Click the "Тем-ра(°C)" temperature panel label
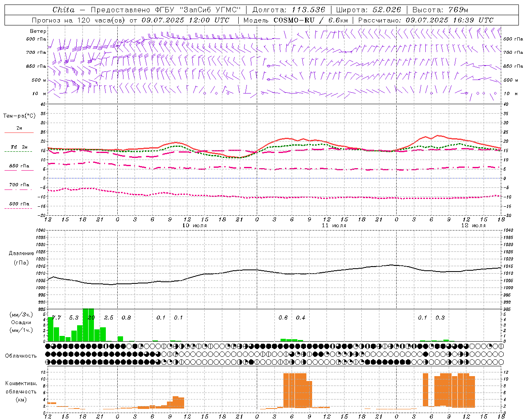The image size is (525, 420). click(x=19, y=116)
